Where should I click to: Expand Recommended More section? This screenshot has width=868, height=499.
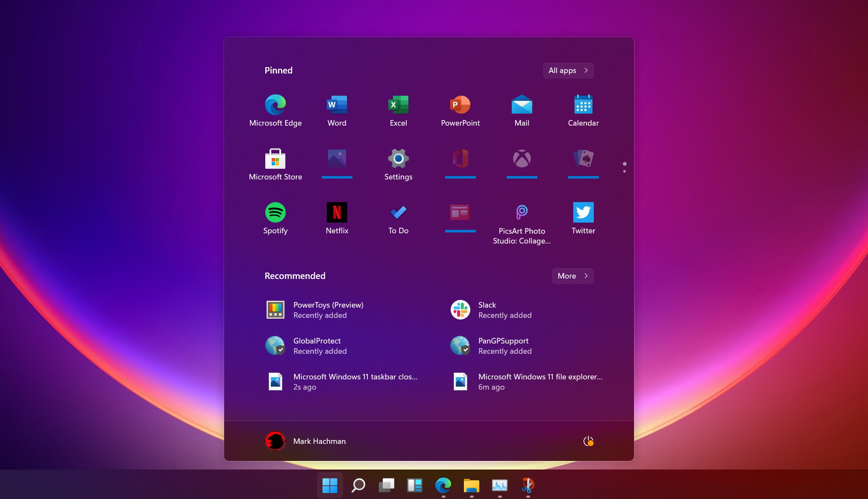(572, 276)
